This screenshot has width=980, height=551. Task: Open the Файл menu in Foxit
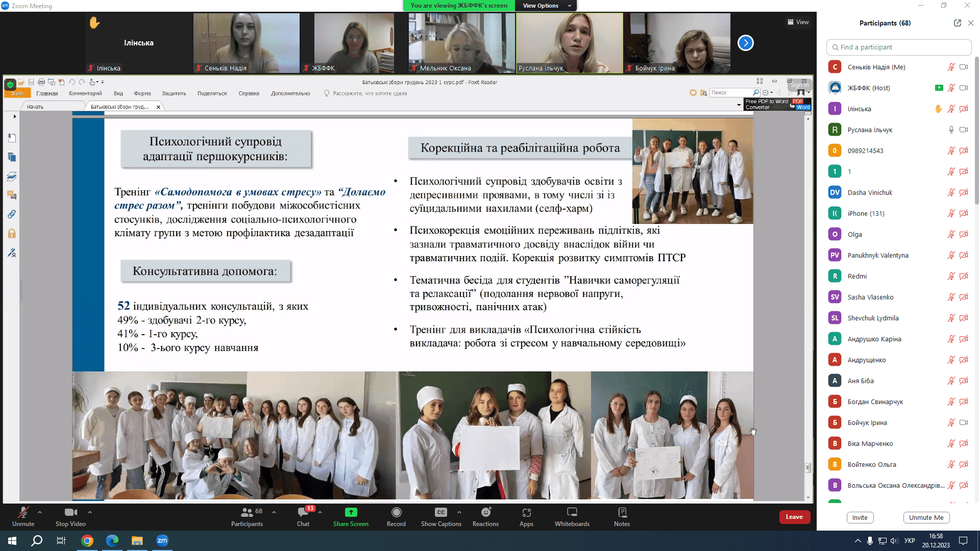[x=17, y=93]
